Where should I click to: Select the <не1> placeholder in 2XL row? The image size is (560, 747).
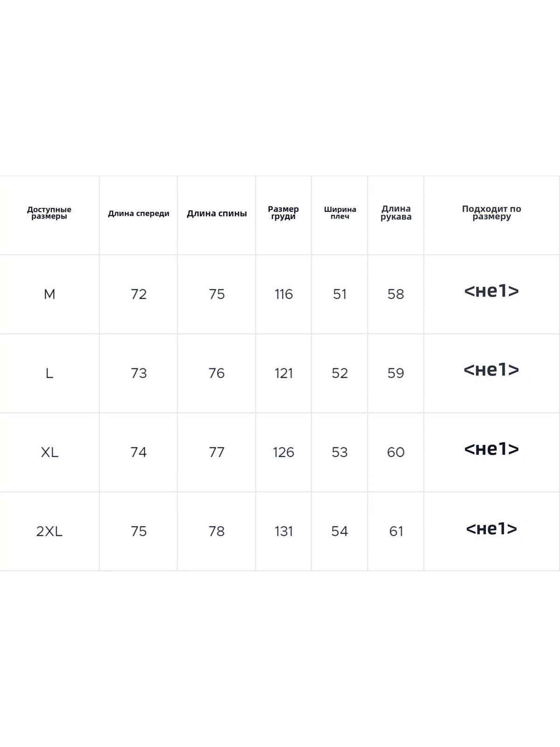click(x=491, y=529)
